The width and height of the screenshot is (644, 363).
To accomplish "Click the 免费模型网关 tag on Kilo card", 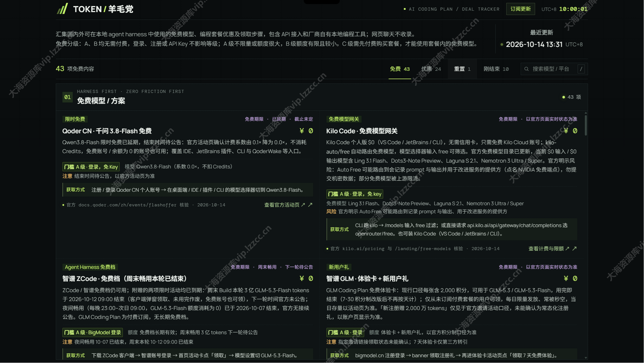I will [344, 119].
